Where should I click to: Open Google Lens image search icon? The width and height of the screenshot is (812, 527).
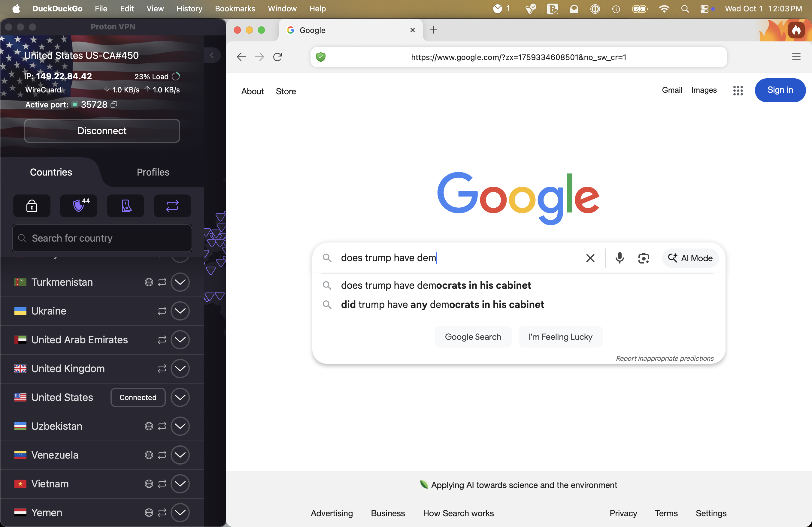point(644,258)
